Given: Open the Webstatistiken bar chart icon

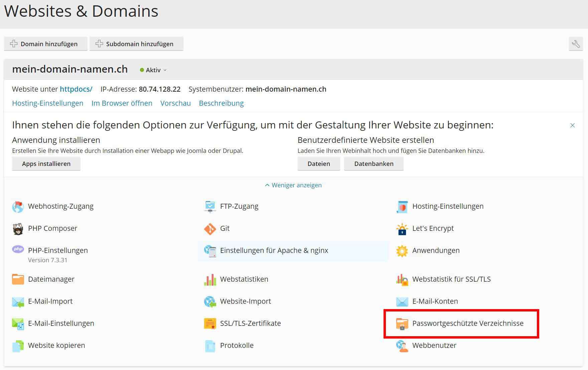Looking at the screenshot, I should 210,280.
